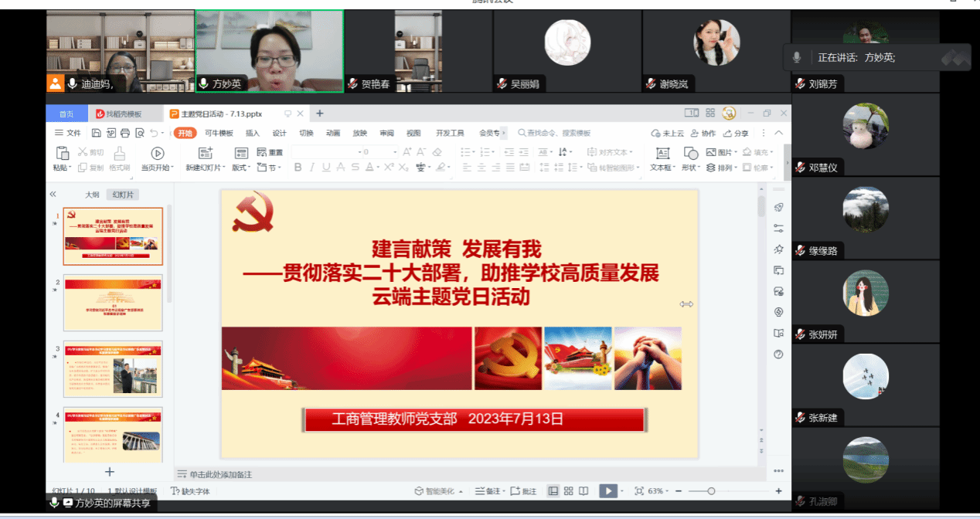Open the Insert ribbon tab

tap(252, 133)
